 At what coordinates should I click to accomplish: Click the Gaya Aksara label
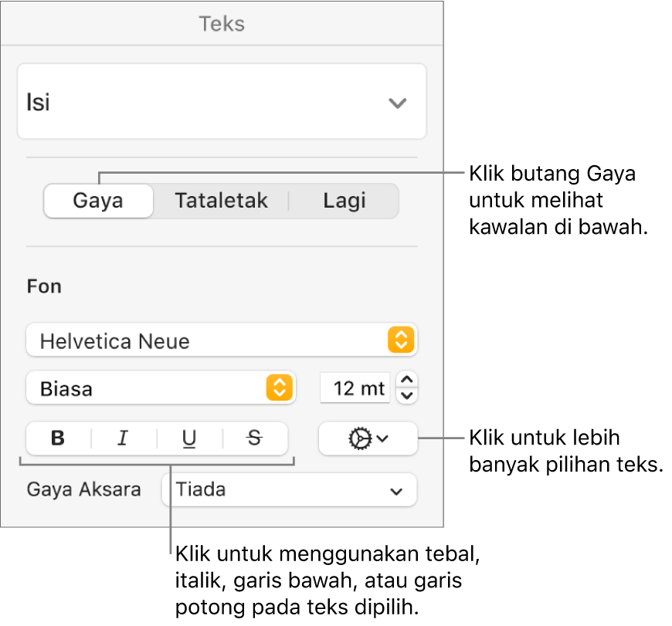click(84, 489)
